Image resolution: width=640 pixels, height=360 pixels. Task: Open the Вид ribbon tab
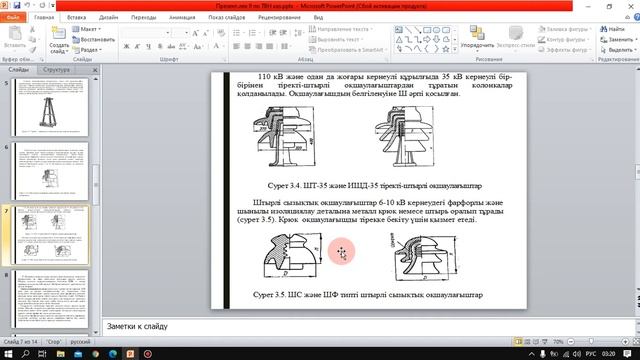[318, 18]
